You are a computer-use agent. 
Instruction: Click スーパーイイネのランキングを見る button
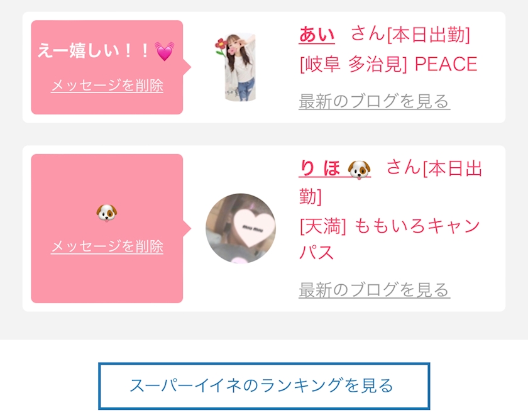point(264,386)
